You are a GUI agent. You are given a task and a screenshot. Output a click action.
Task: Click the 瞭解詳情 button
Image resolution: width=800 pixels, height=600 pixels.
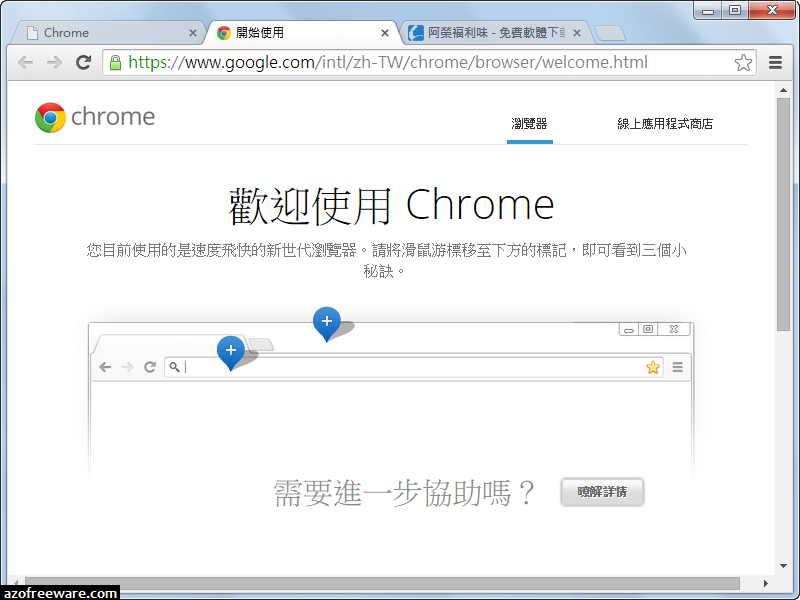(x=602, y=492)
